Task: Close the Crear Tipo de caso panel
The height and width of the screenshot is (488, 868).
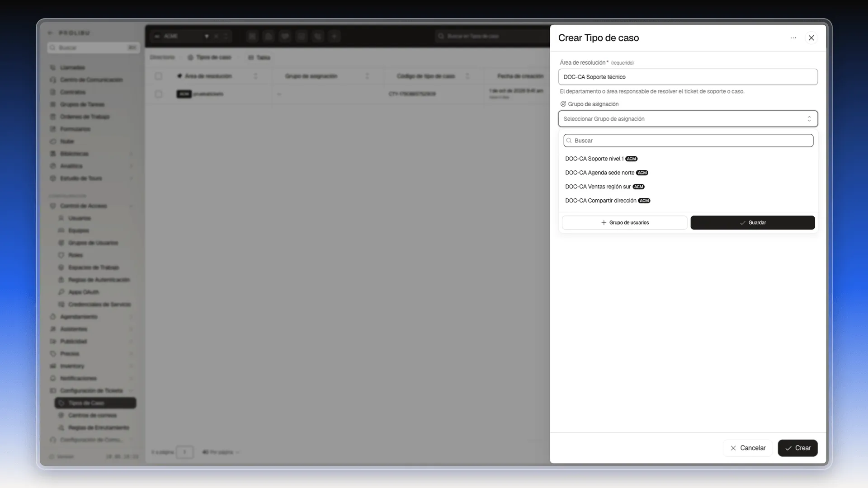Action: (811, 38)
